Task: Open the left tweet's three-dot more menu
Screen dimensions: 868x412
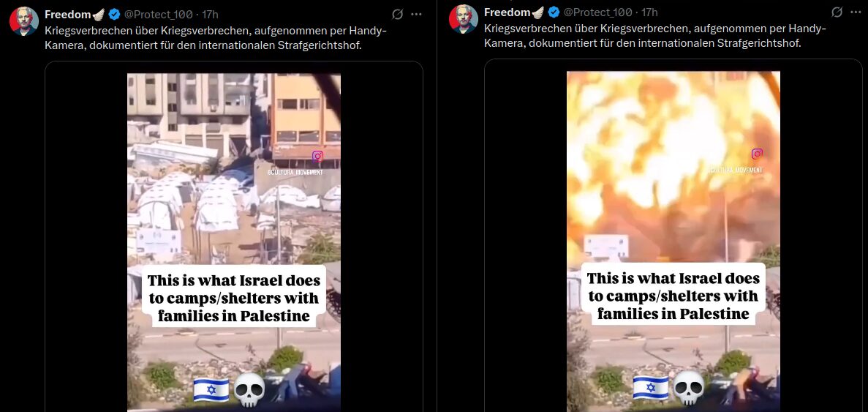Action: coord(416,14)
